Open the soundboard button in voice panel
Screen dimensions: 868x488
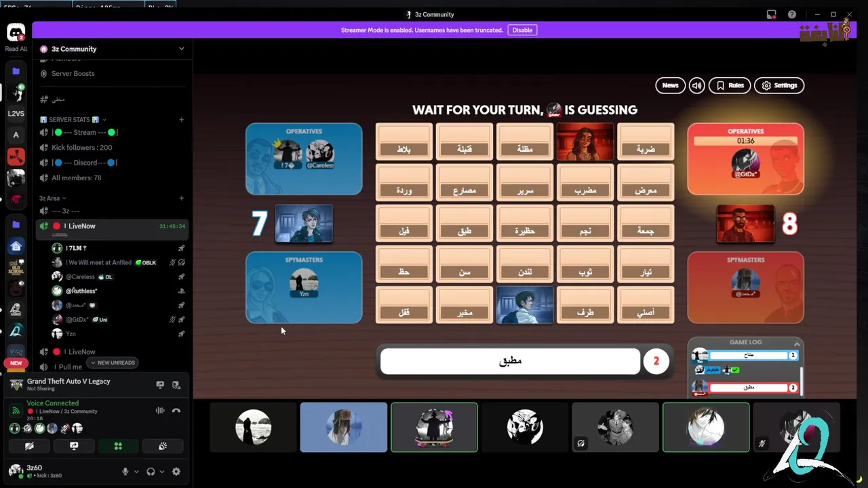point(163,446)
